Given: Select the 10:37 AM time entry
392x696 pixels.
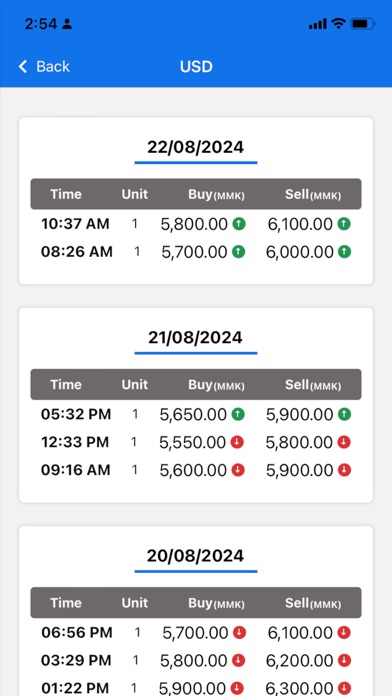Looking at the screenshot, I should 75,224.
